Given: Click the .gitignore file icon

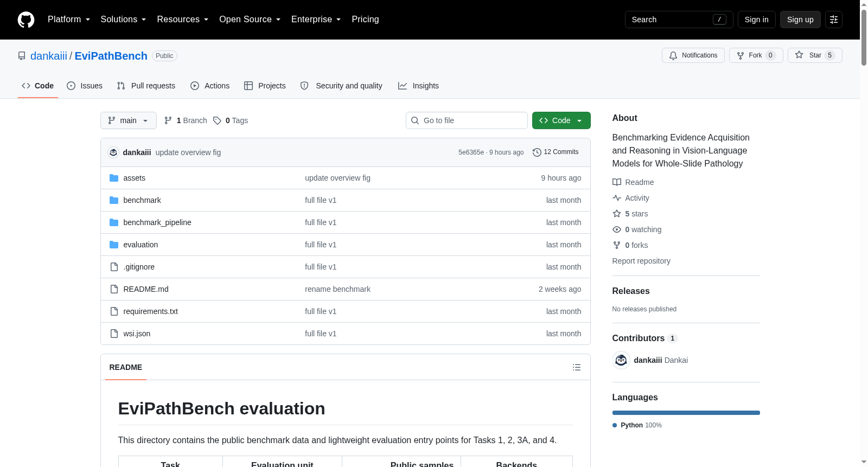Looking at the screenshot, I should [114, 267].
